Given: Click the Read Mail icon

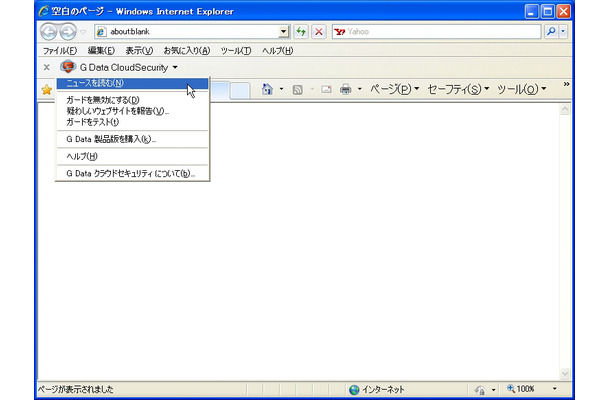Looking at the screenshot, I should tap(326, 90).
